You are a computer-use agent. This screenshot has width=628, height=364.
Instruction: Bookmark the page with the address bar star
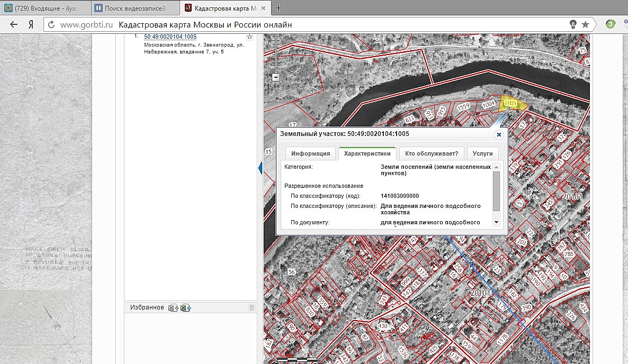click(585, 24)
